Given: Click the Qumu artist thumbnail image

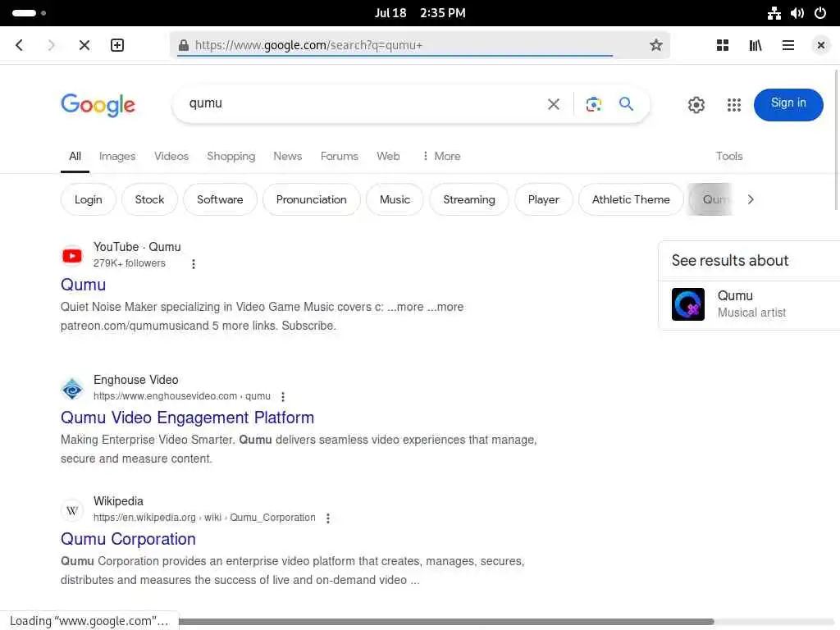Looking at the screenshot, I should coord(688,304).
